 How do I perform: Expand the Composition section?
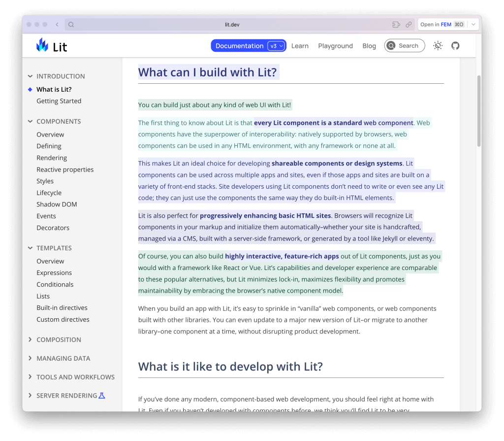pyautogui.click(x=59, y=339)
